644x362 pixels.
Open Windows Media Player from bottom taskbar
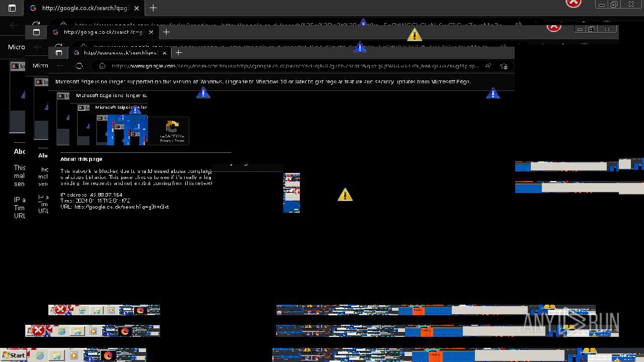pyautogui.click(x=74, y=355)
